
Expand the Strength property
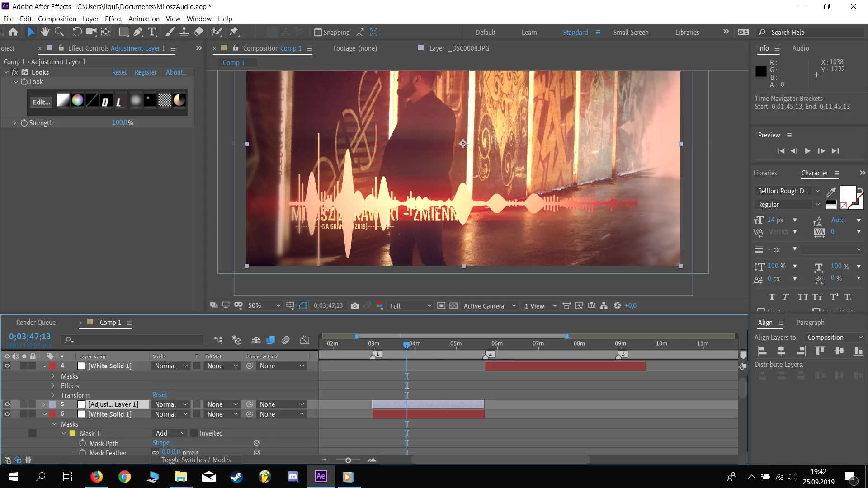coord(14,123)
